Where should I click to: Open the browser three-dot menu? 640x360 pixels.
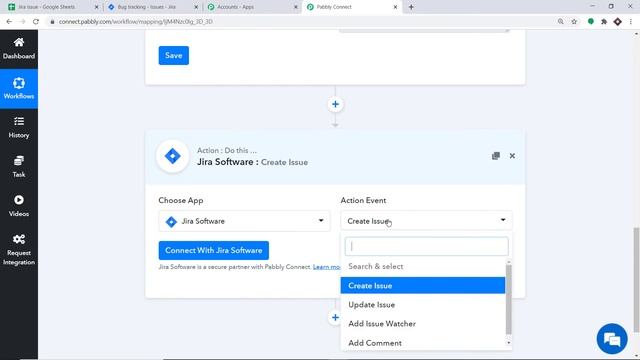[631, 22]
